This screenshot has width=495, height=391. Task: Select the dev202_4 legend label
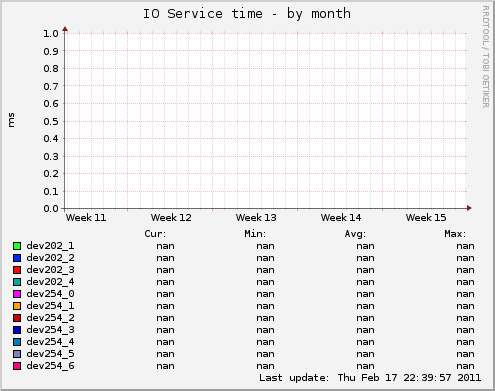tap(50, 282)
